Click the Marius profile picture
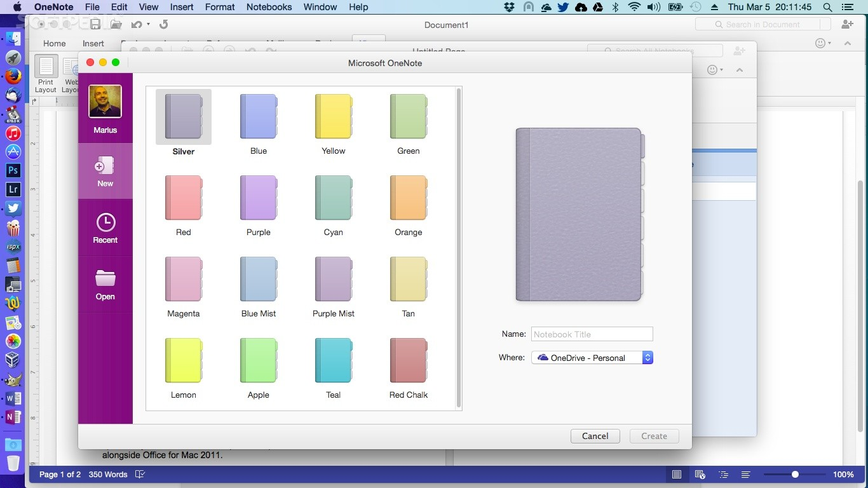 pos(105,102)
